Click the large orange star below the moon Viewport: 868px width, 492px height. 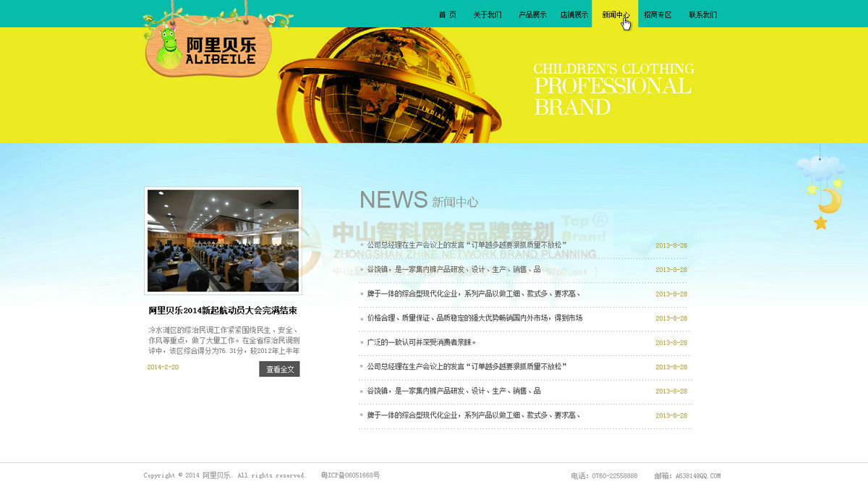coord(820,223)
